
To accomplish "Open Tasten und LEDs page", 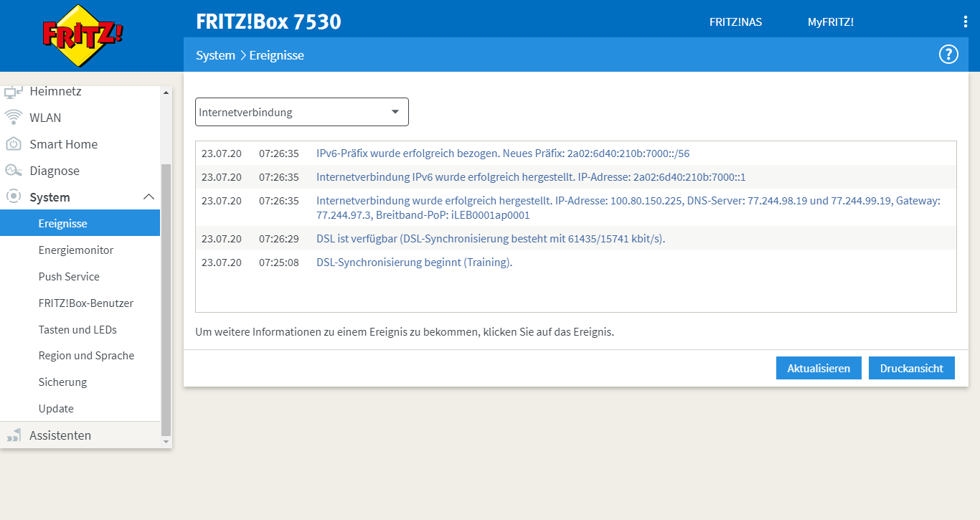I will tap(77, 330).
